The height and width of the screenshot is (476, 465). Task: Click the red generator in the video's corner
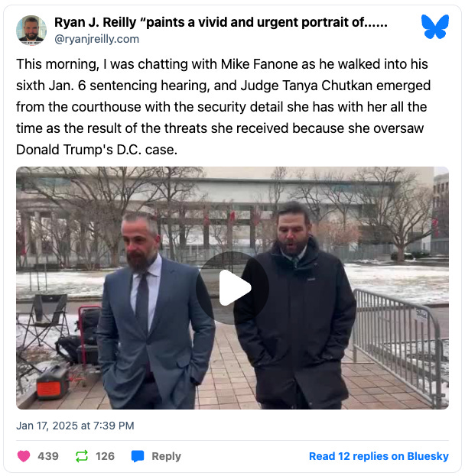(52, 383)
